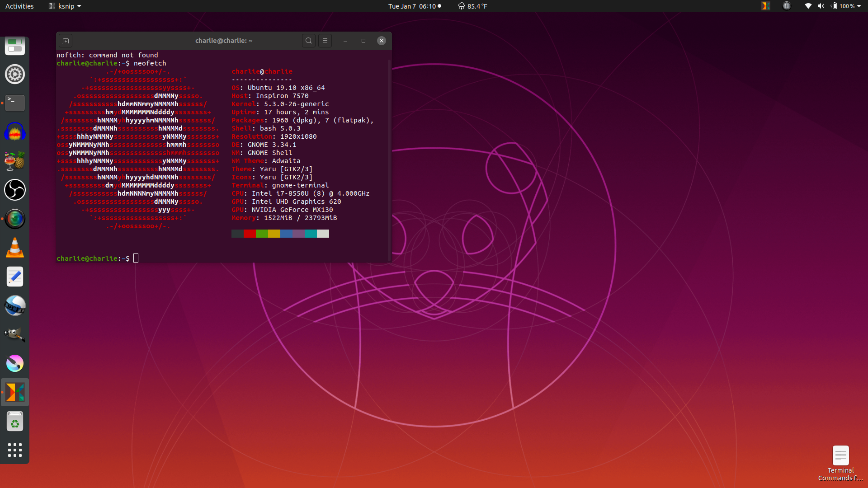Click the text 'NVIDIA GeForce MX130'

click(x=292, y=210)
